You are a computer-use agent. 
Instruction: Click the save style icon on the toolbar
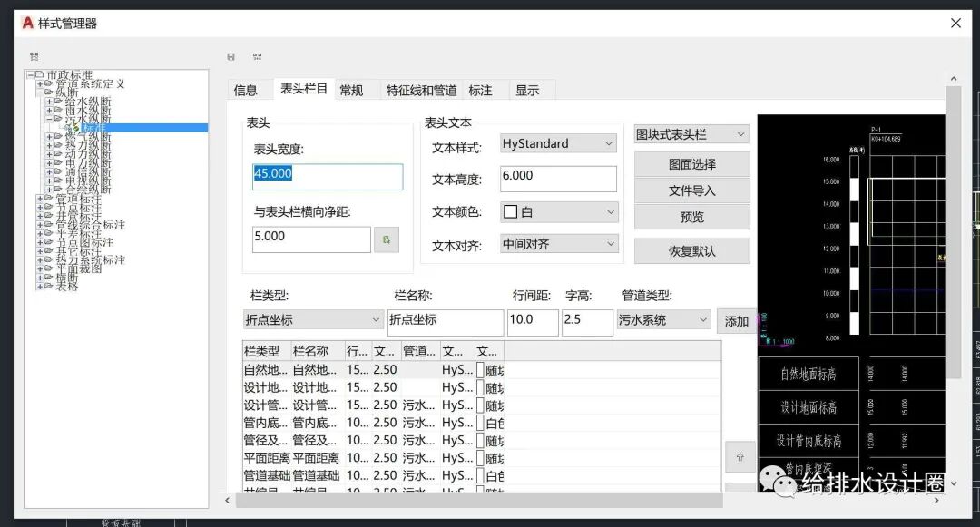click(232, 56)
